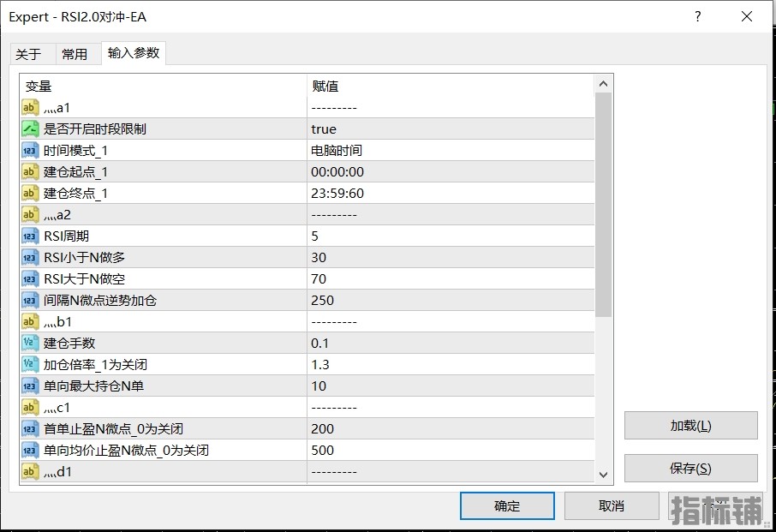The height and width of the screenshot is (532, 776).
Task: Click the value 10 for 单向最大持仓N单
Action: click(x=451, y=386)
